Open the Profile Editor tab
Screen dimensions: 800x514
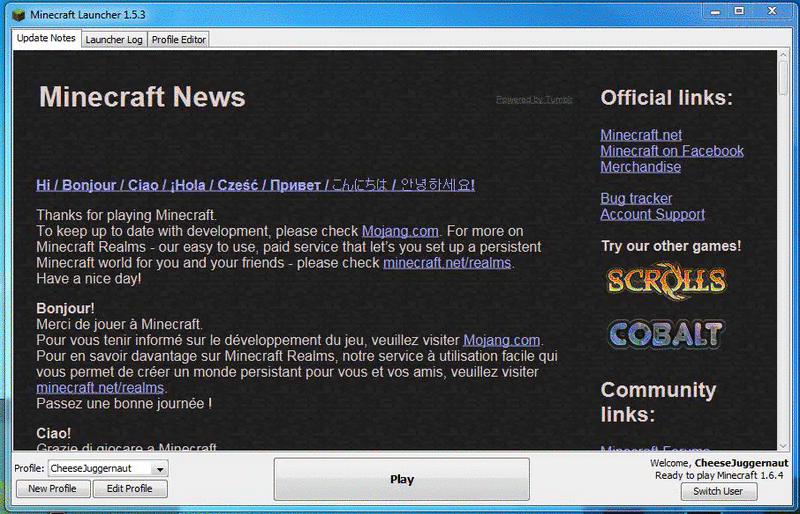coord(179,39)
